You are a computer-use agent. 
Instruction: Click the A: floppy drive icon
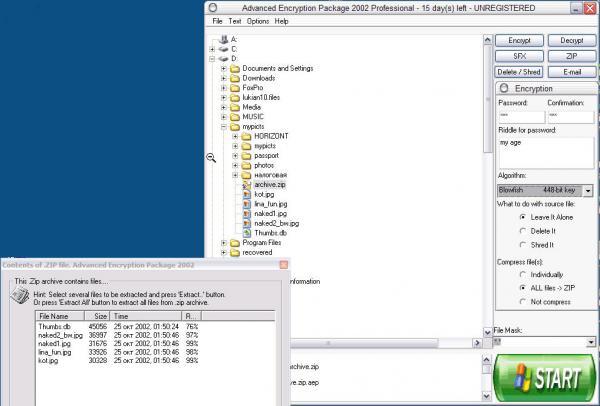click(x=223, y=39)
